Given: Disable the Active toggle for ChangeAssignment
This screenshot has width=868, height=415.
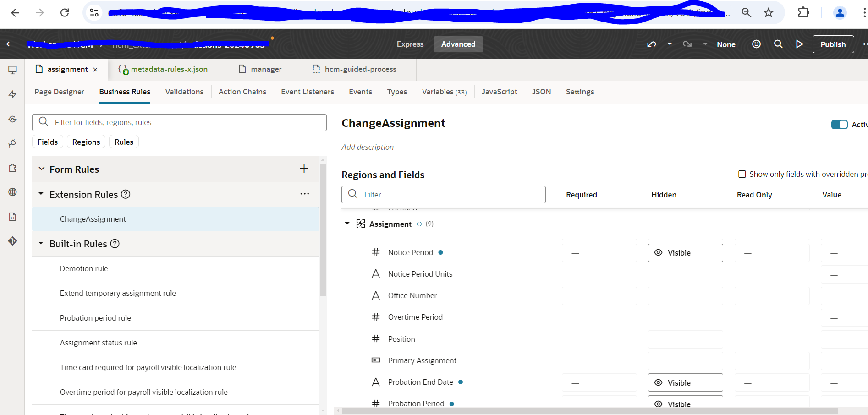Looking at the screenshot, I should (x=839, y=124).
